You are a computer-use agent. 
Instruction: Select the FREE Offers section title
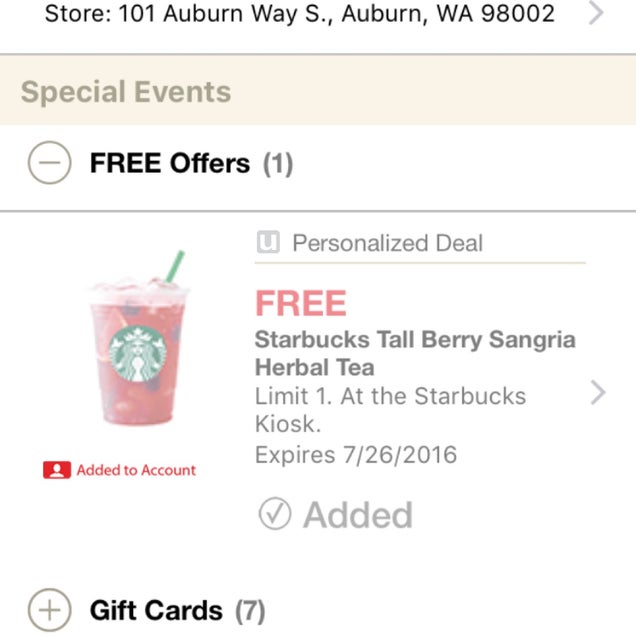click(170, 163)
